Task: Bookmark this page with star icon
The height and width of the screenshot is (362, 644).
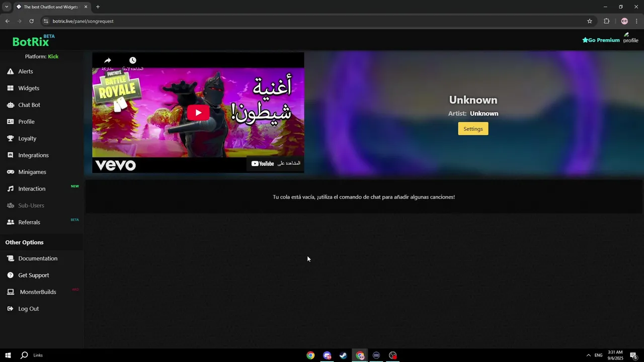Action: [x=590, y=21]
